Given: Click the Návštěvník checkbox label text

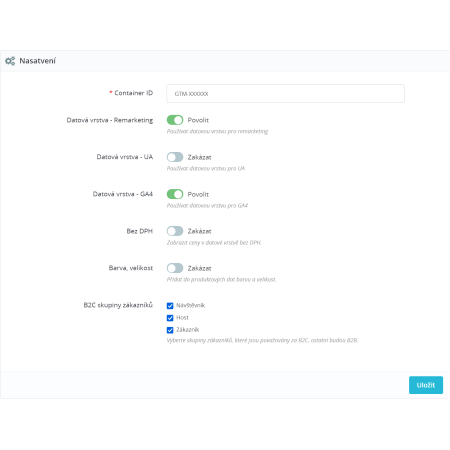Looking at the screenshot, I should click(x=190, y=305).
